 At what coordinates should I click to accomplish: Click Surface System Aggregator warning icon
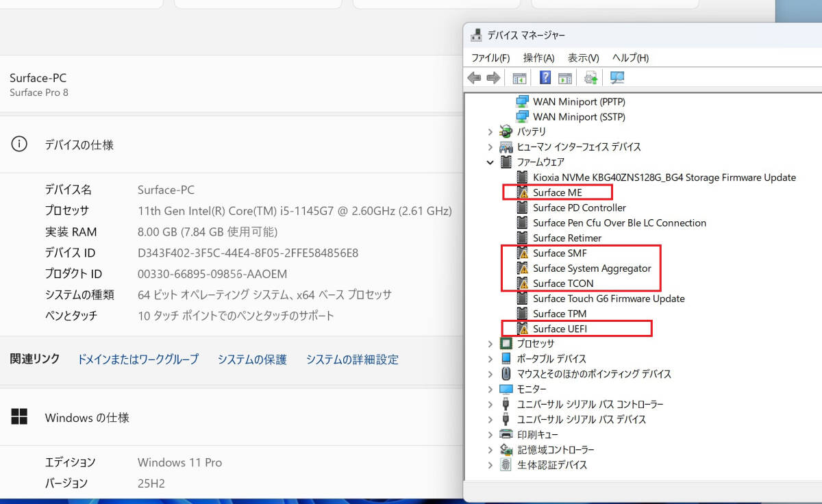[523, 268]
